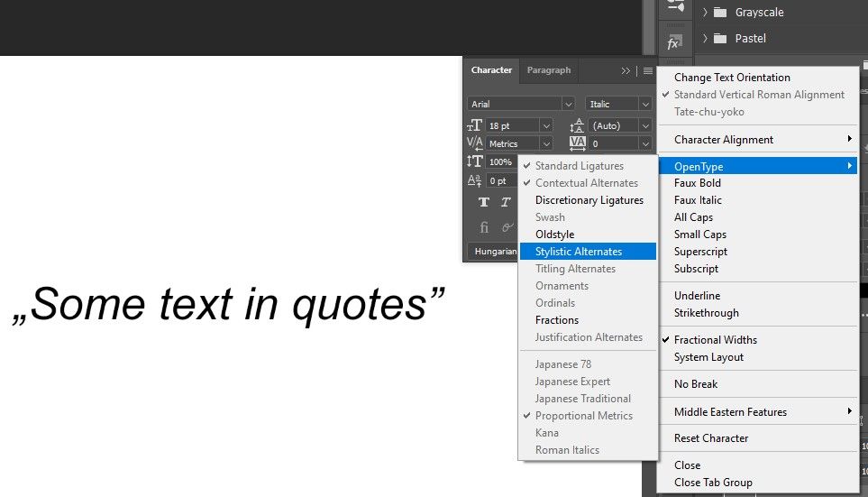This screenshot has width=868, height=497.
Task: Click the kerning V/A icon
Action: coord(474,143)
